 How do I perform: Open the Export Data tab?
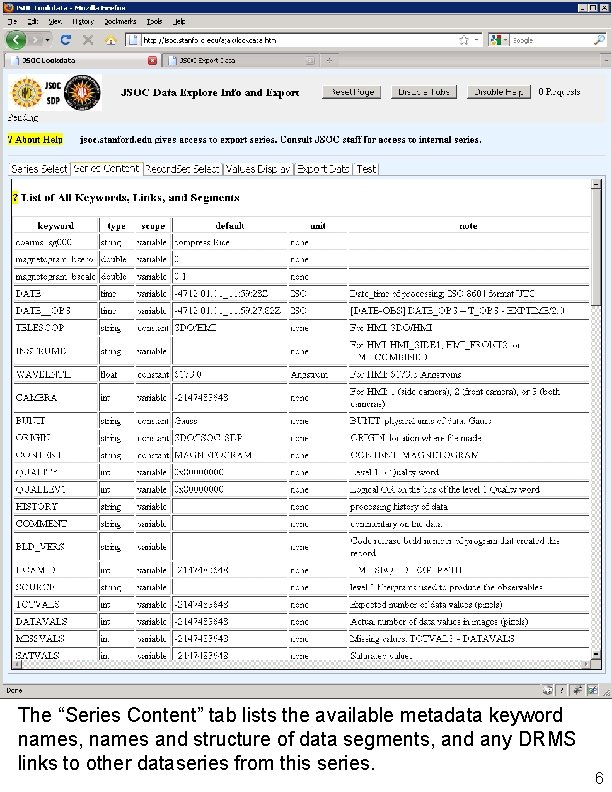coord(323,169)
